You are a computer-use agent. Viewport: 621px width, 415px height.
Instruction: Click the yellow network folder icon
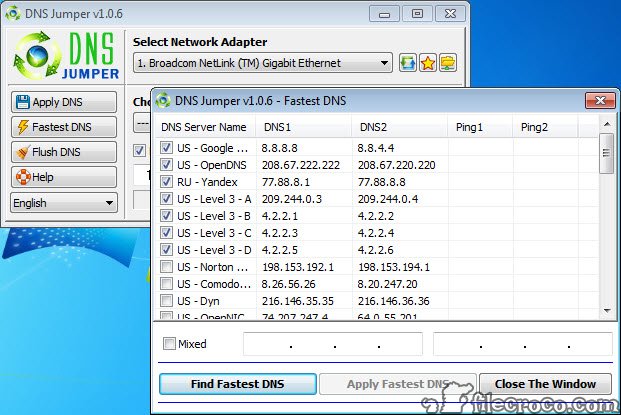click(x=448, y=63)
